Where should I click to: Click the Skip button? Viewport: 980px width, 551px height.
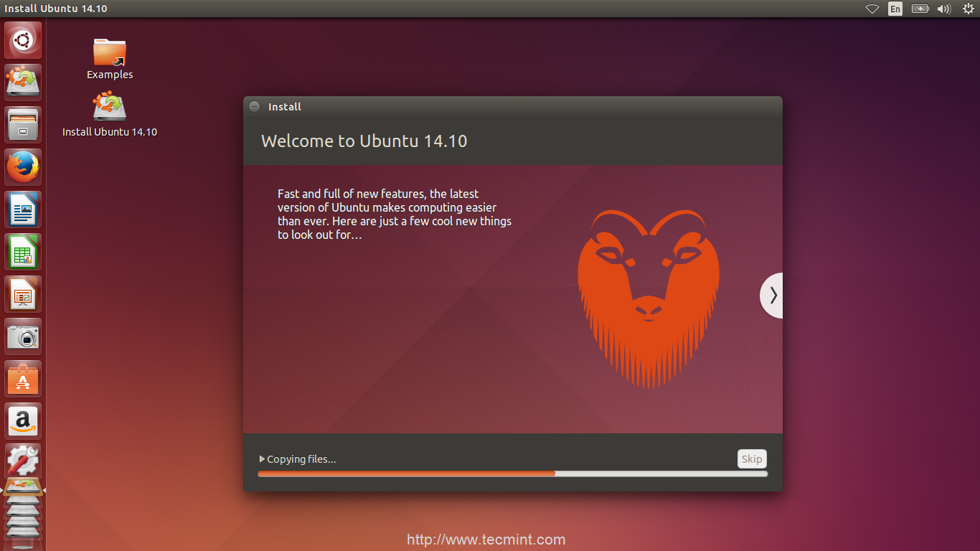(752, 459)
